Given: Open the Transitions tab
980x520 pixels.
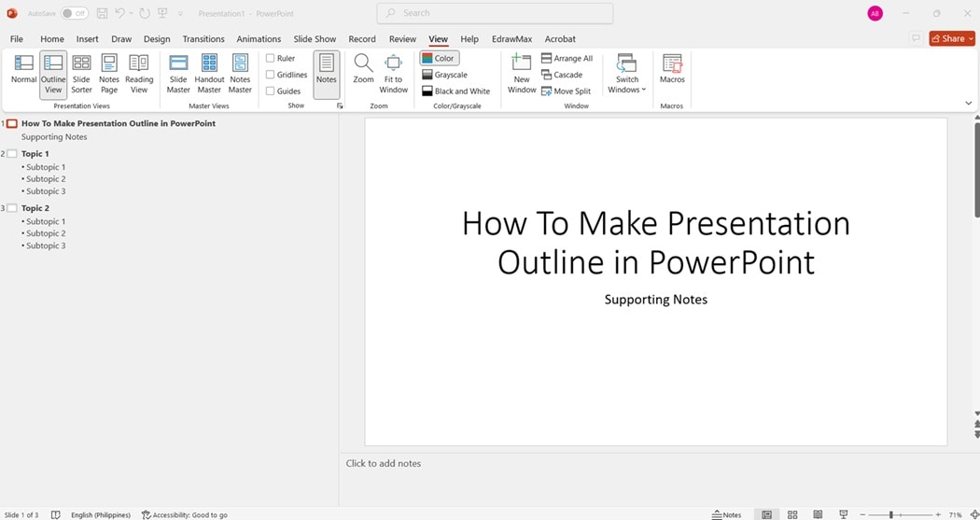Looking at the screenshot, I should tap(203, 39).
